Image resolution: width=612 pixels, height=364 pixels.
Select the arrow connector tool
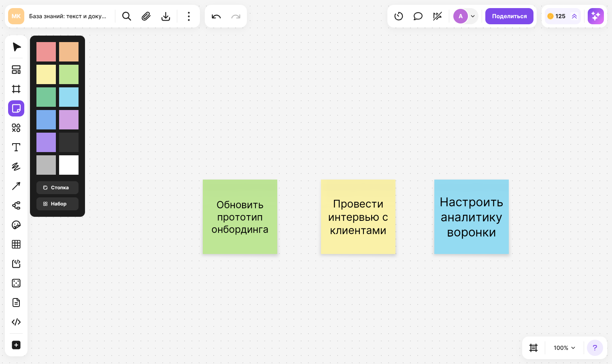16,186
